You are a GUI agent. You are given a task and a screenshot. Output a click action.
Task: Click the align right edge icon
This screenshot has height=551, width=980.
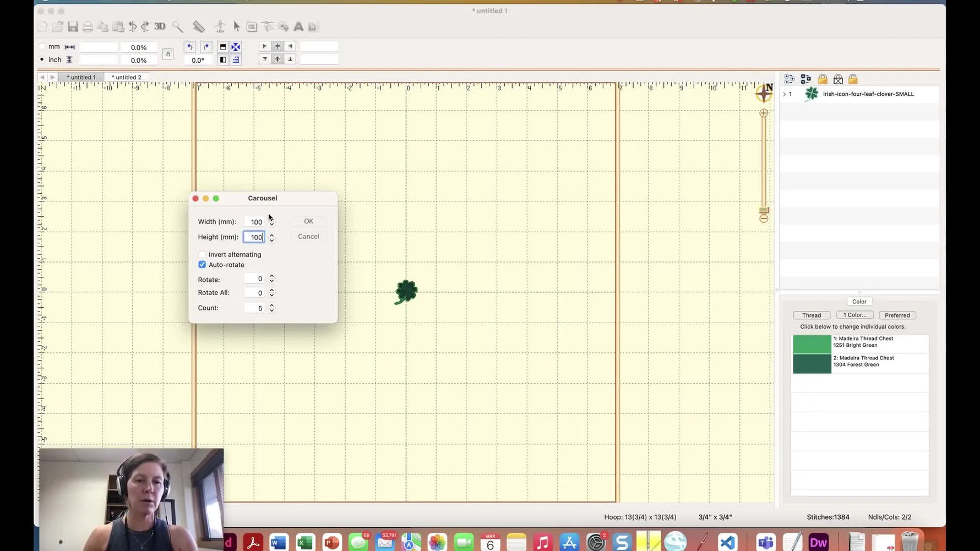[x=290, y=46]
